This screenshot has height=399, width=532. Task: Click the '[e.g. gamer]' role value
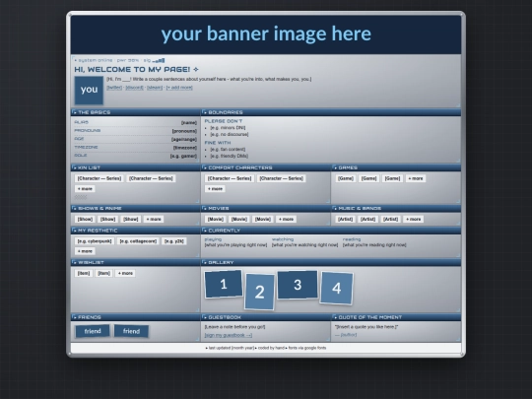(x=183, y=156)
